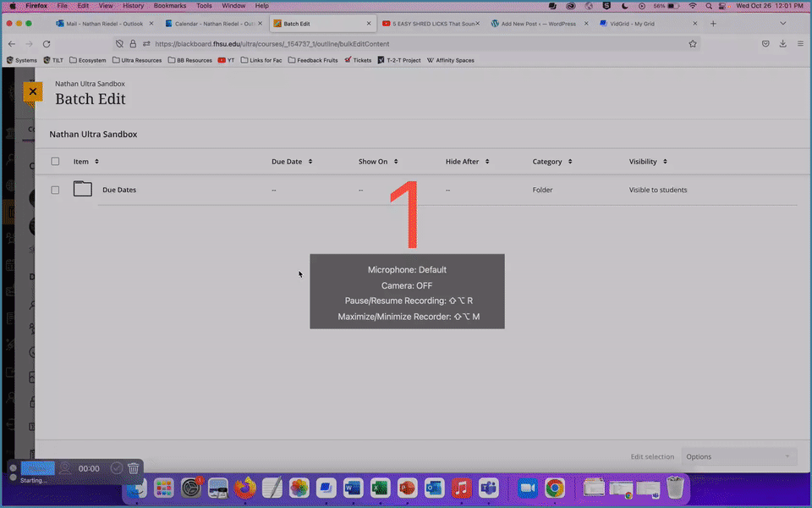This screenshot has height=508, width=812.
Task: Close the Batch Edit panel with the X
Action: pyautogui.click(x=33, y=91)
